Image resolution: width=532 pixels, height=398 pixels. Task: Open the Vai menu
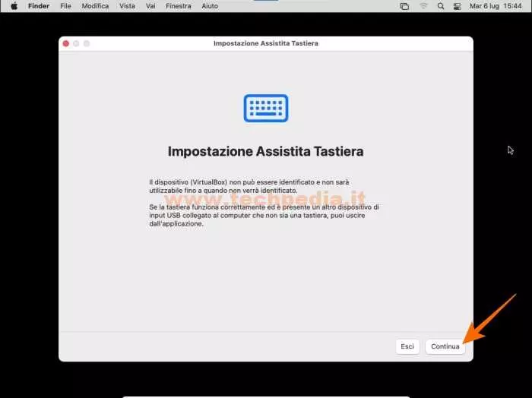151,6
